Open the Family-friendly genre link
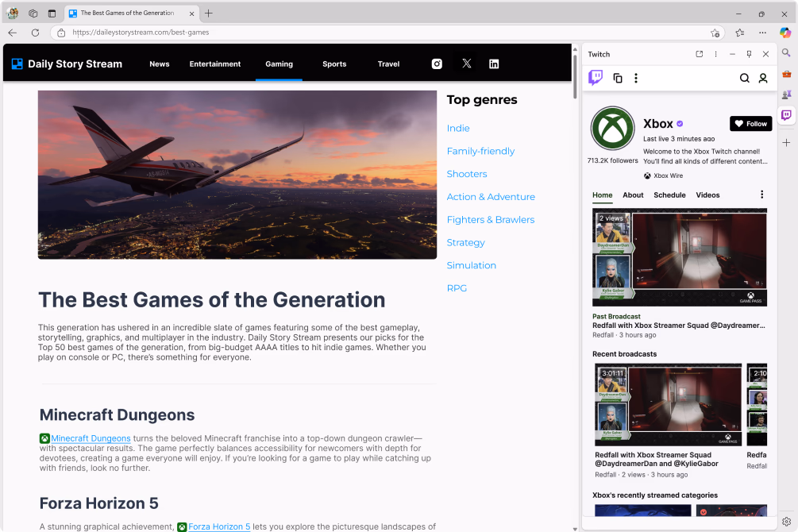The height and width of the screenshot is (532, 798). (480, 151)
